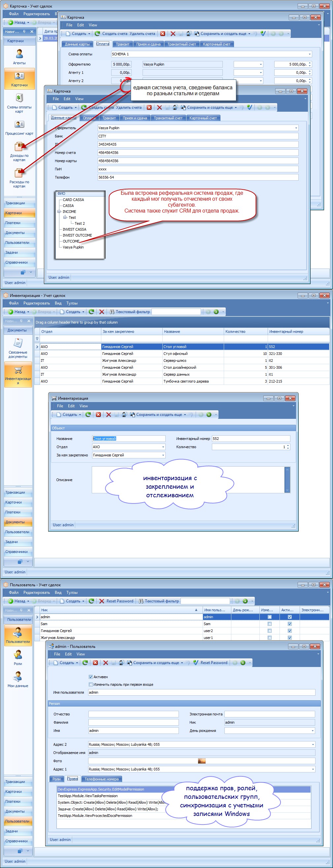Viewport: 333px width, 868px height.
Task: Click validate checkmark icon in front Карточка dialog
Action: pos(249,107)
